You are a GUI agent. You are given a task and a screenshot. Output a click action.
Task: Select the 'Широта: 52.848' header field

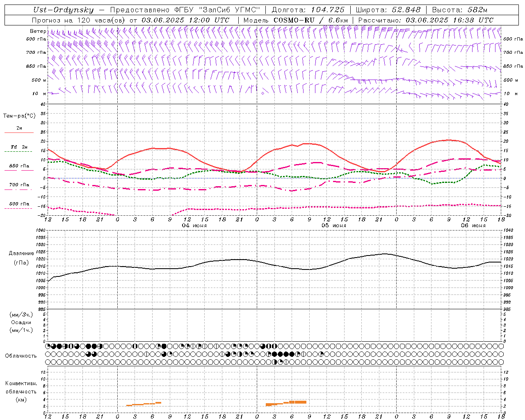pyautogui.click(x=388, y=10)
